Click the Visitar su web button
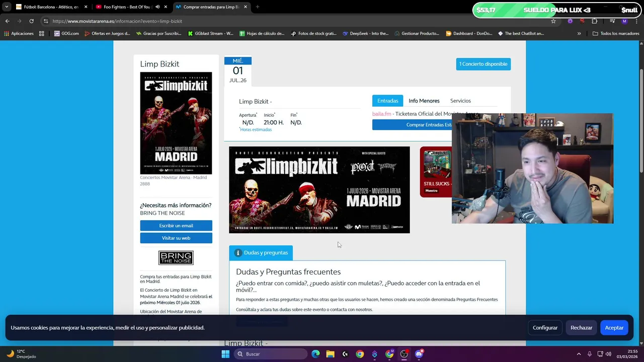This screenshot has height=362, width=644. click(176, 238)
